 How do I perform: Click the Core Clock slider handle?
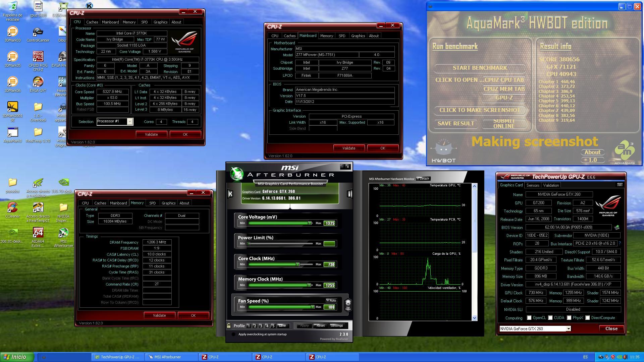coord(298,264)
